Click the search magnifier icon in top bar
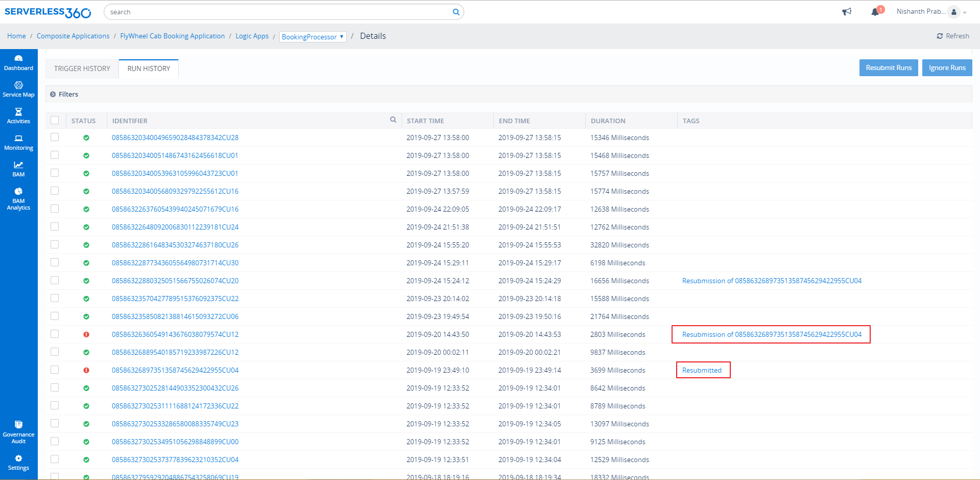Screen dimensions: 980x480 pos(456,12)
